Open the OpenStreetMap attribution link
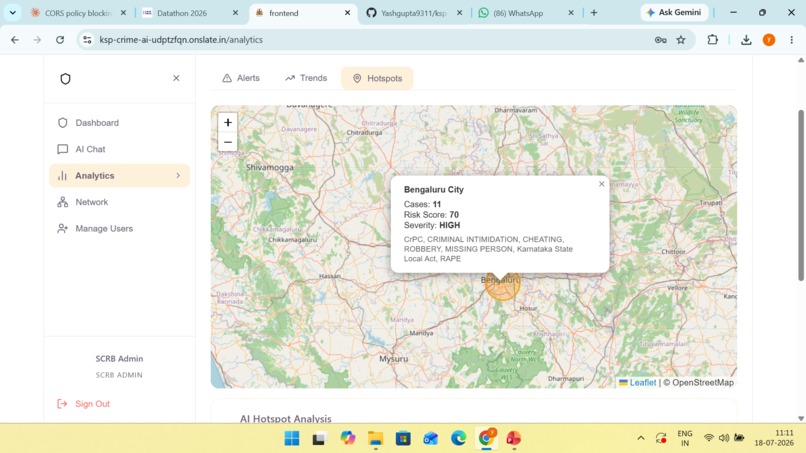806x453 pixels. point(703,383)
